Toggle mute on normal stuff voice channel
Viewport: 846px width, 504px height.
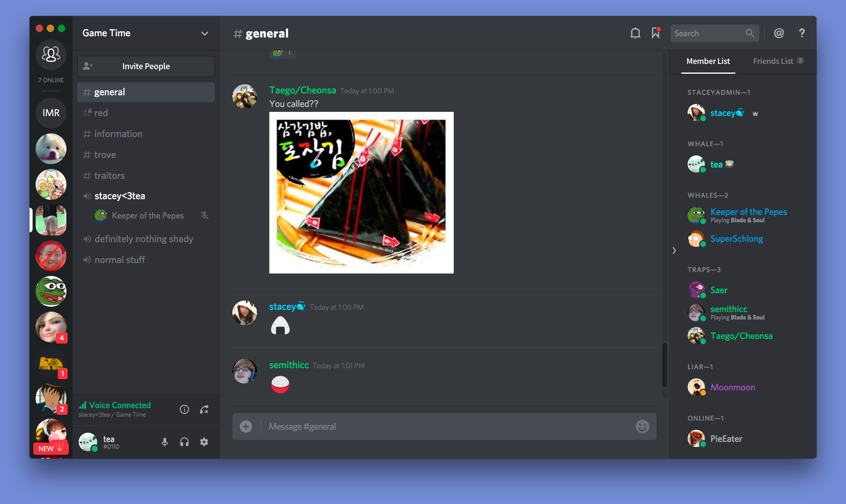tap(86, 259)
